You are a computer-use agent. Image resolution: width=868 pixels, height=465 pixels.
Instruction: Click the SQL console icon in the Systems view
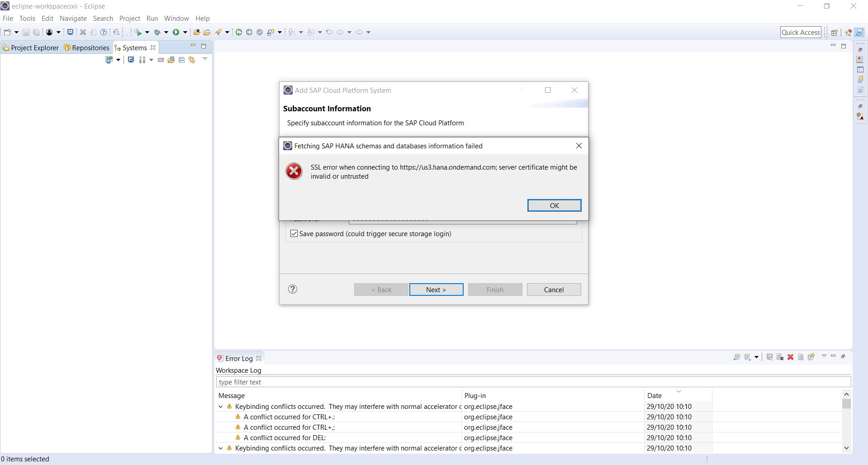[161, 60]
